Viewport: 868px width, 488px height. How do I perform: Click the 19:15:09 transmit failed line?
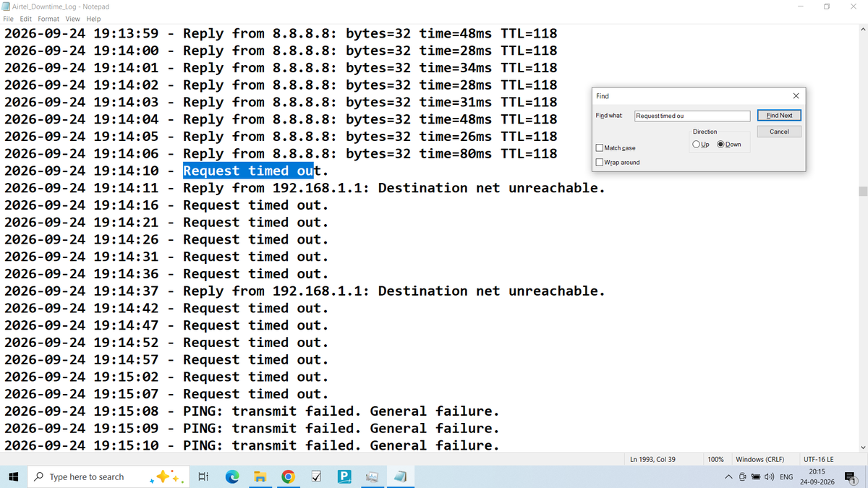point(252,429)
